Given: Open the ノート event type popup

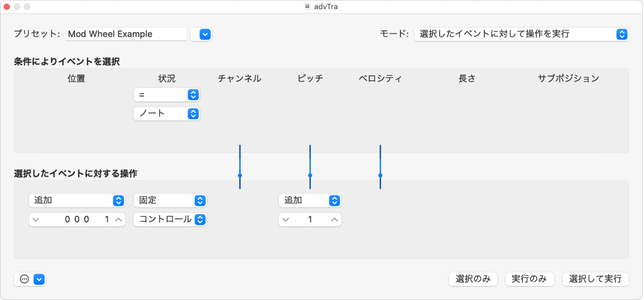Looking at the screenshot, I should [x=166, y=114].
